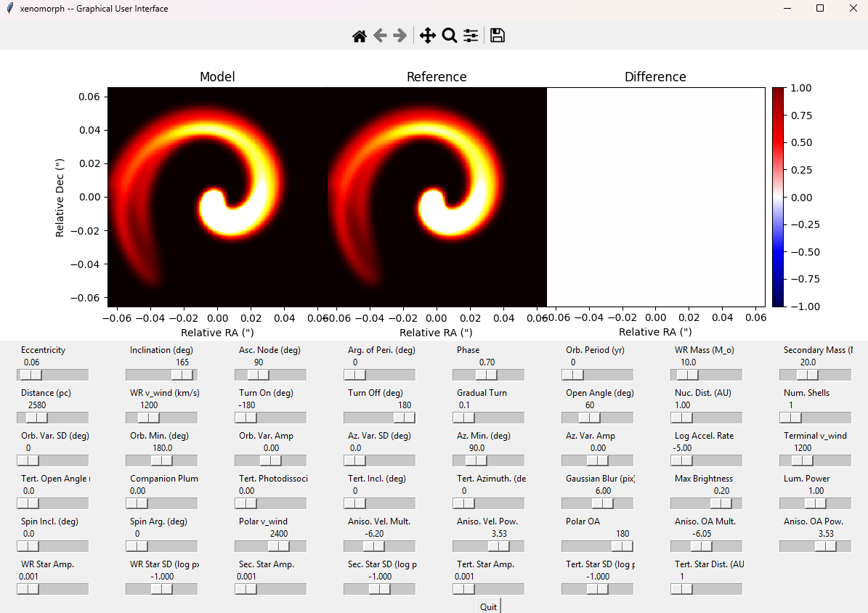Adjust the Tert. Photodissoci slider
Screen dimensions: 868x613
point(271,503)
